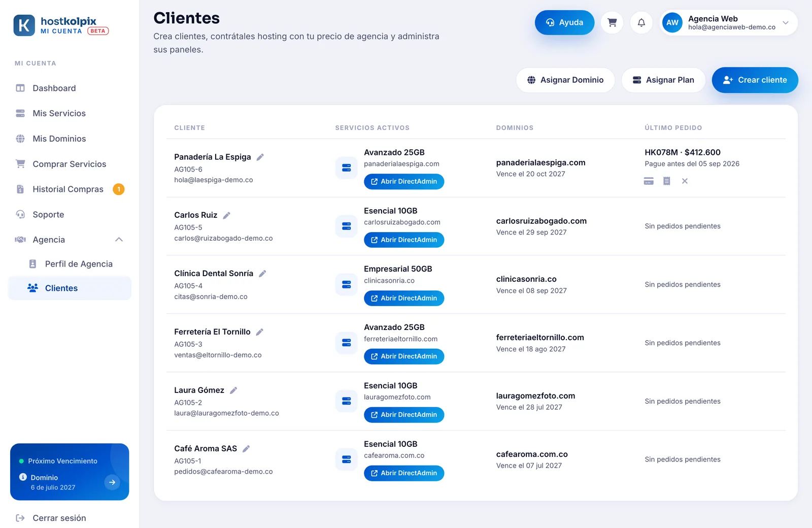Image resolution: width=812 pixels, height=528 pixels.
Task: Open DirectAdmin for lauragomezfoto.com
Action: 404,415
